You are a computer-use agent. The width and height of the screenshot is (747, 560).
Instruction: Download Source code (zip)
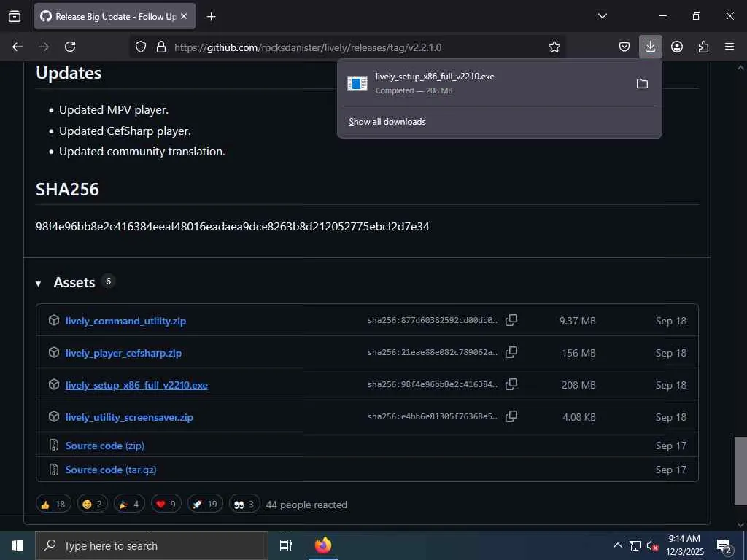[x=105, y=446]
